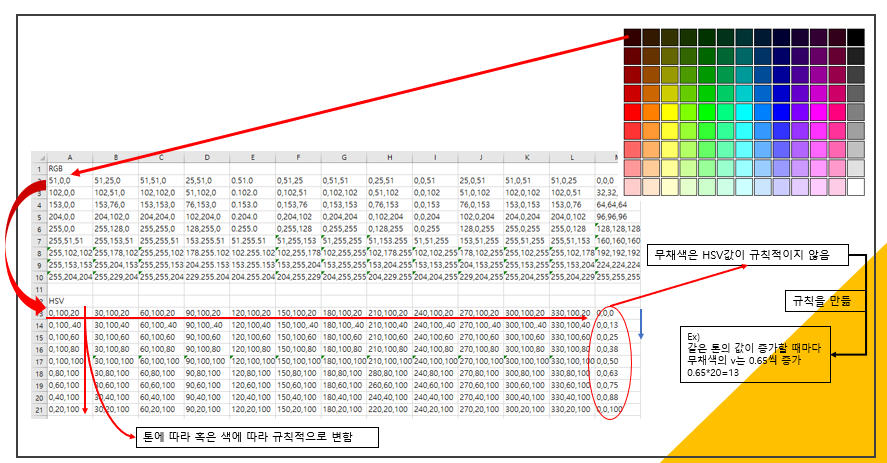The height and width of the screenshot is (463, 887).
Task: Select HSV cell containing 0,0,25
Action: click(x=618, y=337)
